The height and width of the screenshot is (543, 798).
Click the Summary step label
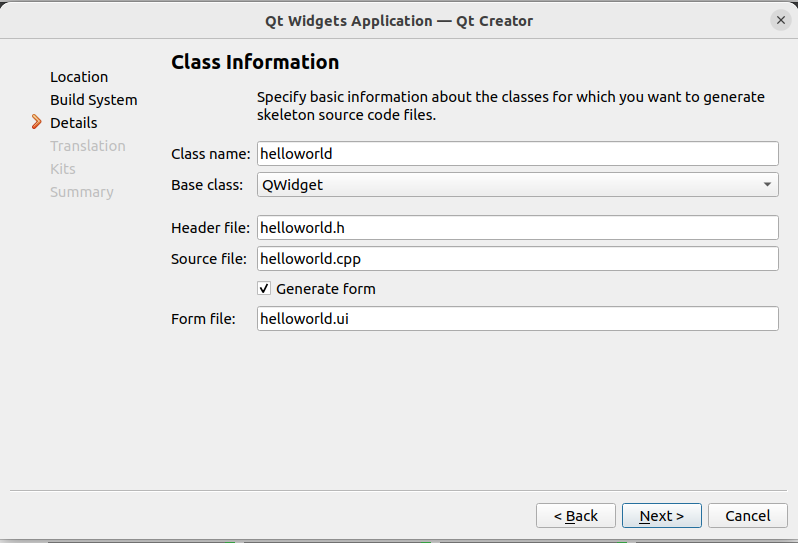click(82, 192)
